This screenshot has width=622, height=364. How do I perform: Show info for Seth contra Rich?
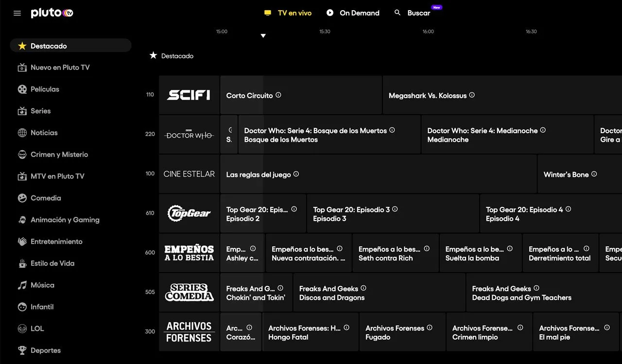(427, 248)
